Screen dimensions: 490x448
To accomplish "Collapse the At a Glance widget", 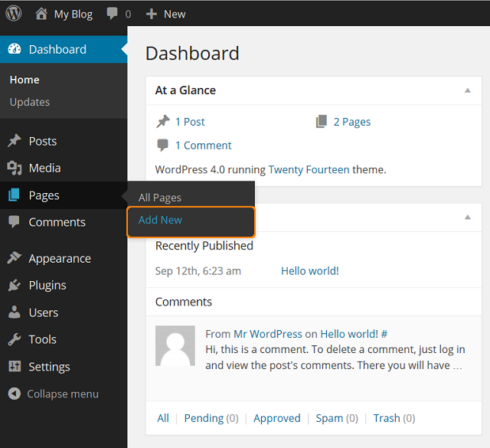I will point(468,90).
